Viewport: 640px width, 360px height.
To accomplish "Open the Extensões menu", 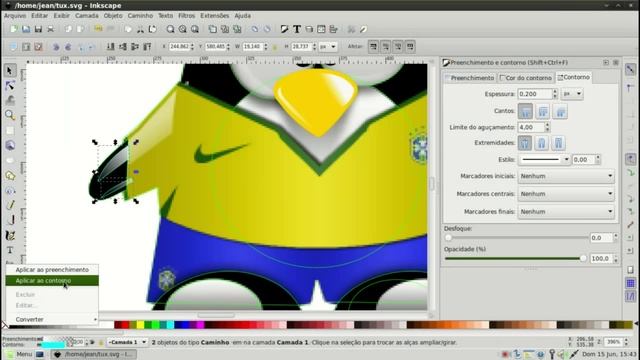I will coord(215,16).
